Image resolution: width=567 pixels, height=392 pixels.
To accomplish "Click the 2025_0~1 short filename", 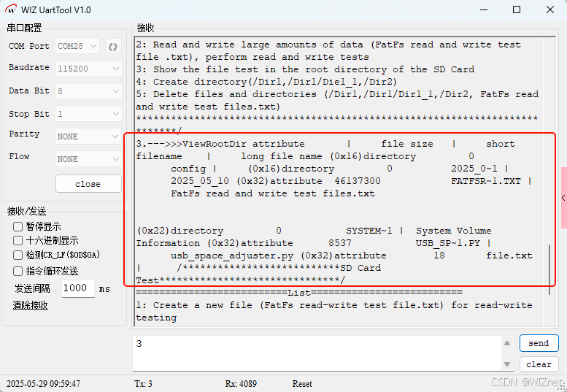I will pyautogui.click(x=474, y=169).
